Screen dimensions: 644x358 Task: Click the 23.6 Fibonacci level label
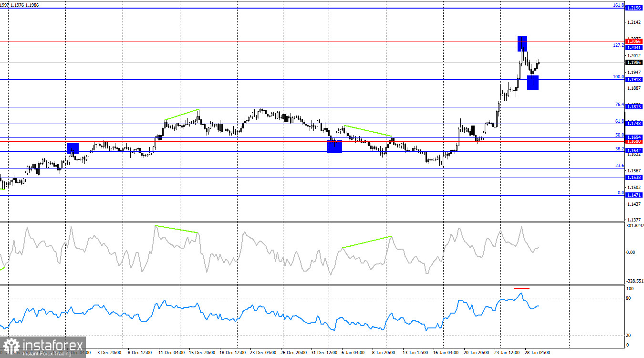coord(619,166)
